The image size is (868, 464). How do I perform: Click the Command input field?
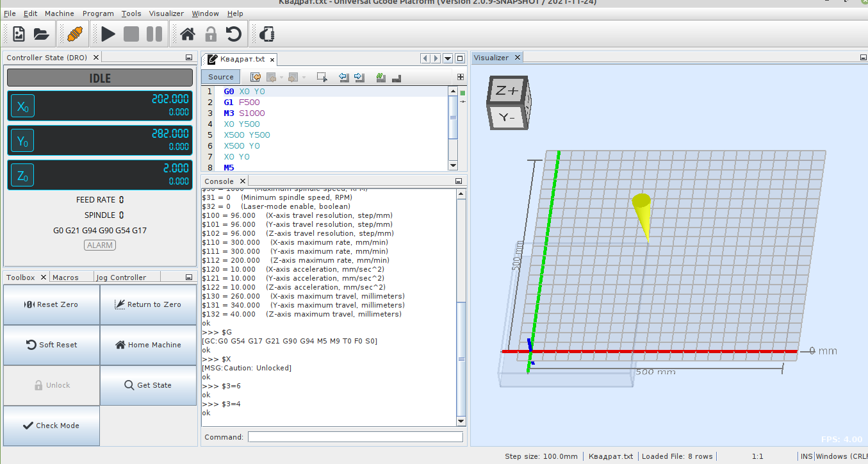[355, 437]
